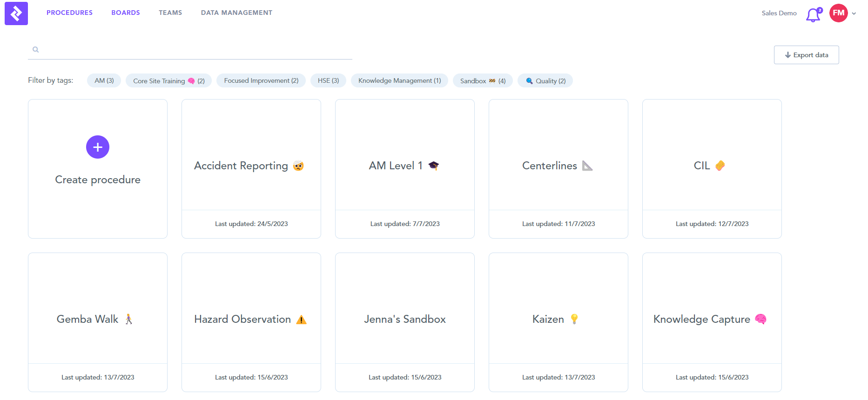Click the purple plus Create procedure icon
The height and width of the screenshot is (400, 868).
(98, 147)
